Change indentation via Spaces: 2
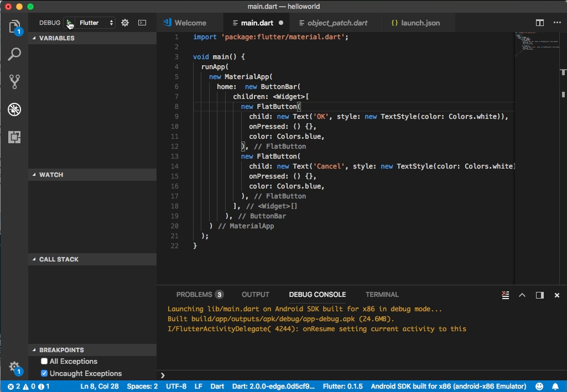The image size is (567, 392). point(142,386)
